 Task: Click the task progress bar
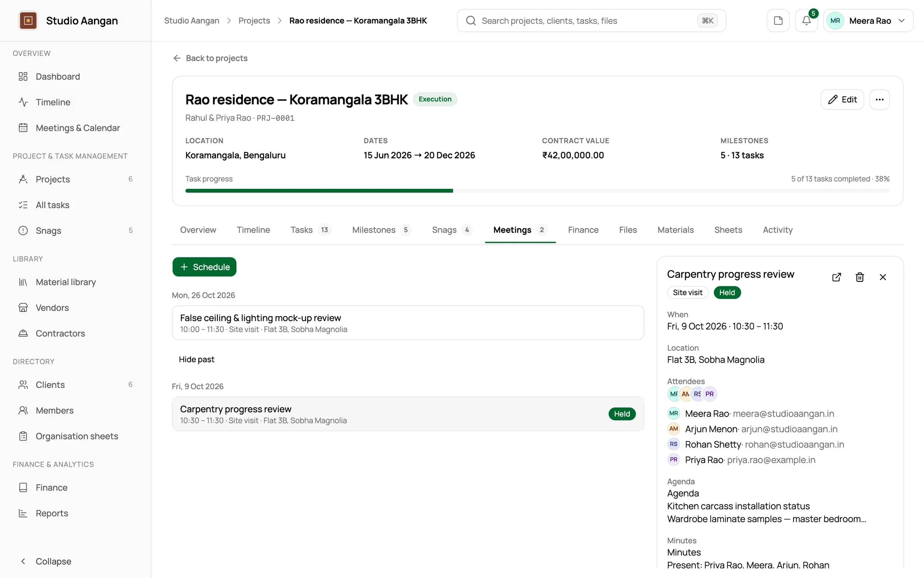pyautogui.click(x=537, y=191)
